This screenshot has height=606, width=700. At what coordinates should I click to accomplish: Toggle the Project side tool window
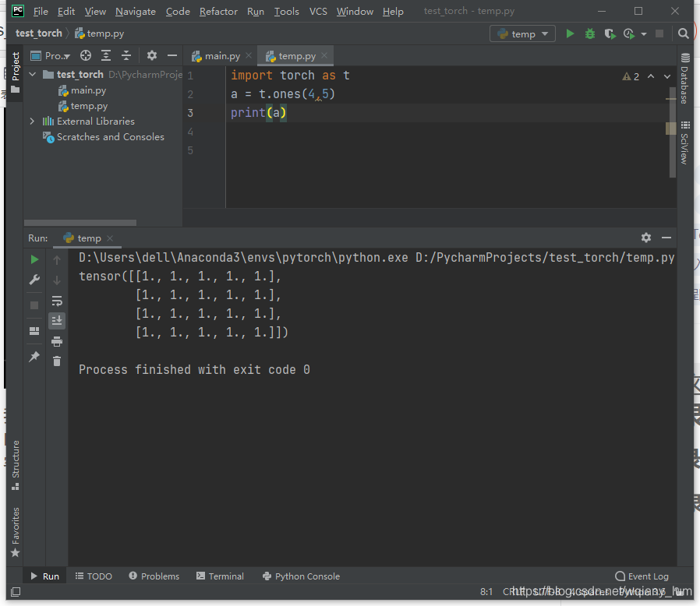coord(15,73)
